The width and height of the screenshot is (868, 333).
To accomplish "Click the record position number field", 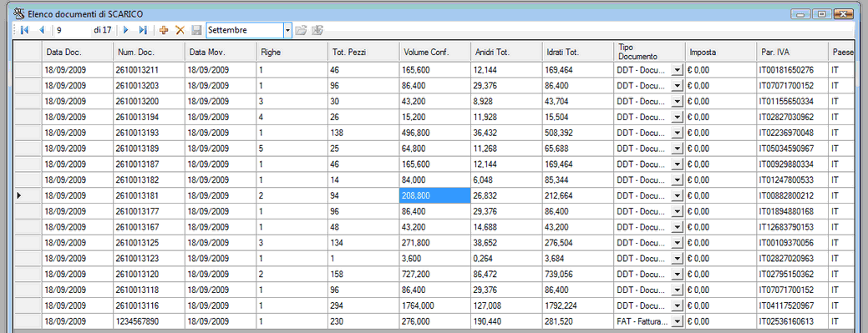I will (x=73, y=30).
